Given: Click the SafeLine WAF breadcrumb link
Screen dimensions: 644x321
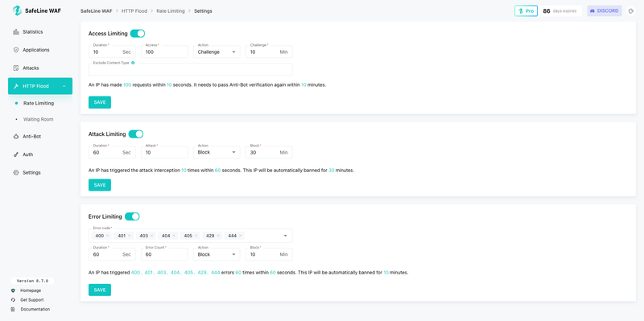Looking at the screenshot, I should pyautogui.click(x=96, y=11).
